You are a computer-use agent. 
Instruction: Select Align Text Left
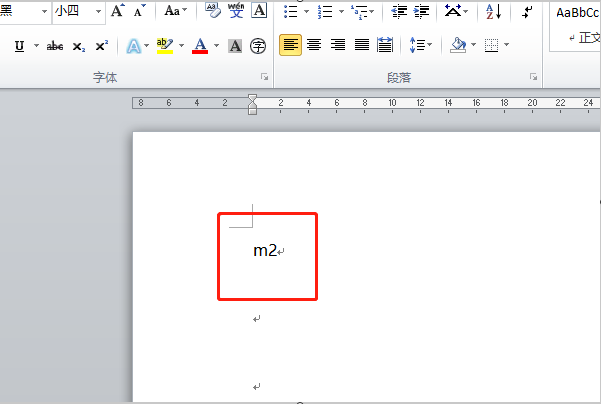tap(291, 45)
